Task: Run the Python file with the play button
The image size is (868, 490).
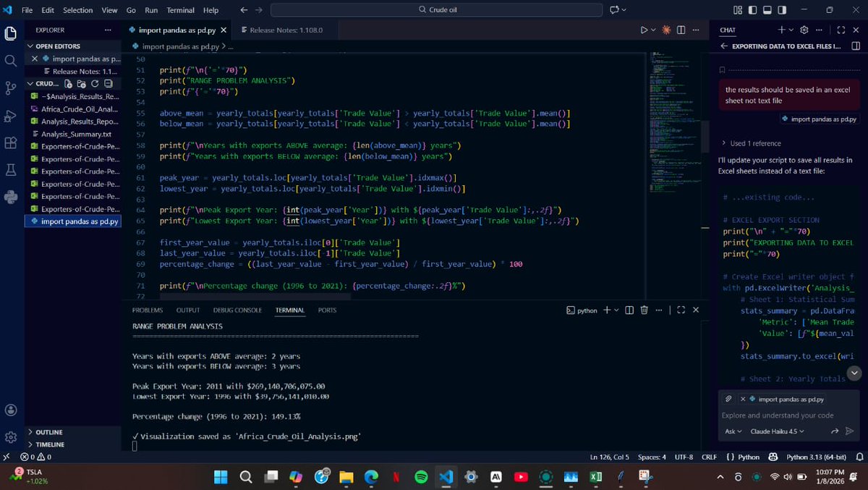Action: (644, 30)
